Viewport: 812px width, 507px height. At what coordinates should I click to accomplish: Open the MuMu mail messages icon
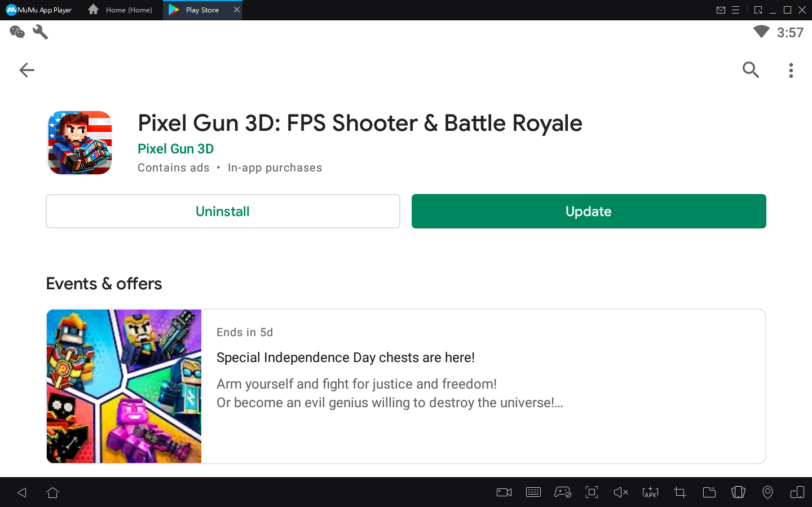click(x=721, y=10)
